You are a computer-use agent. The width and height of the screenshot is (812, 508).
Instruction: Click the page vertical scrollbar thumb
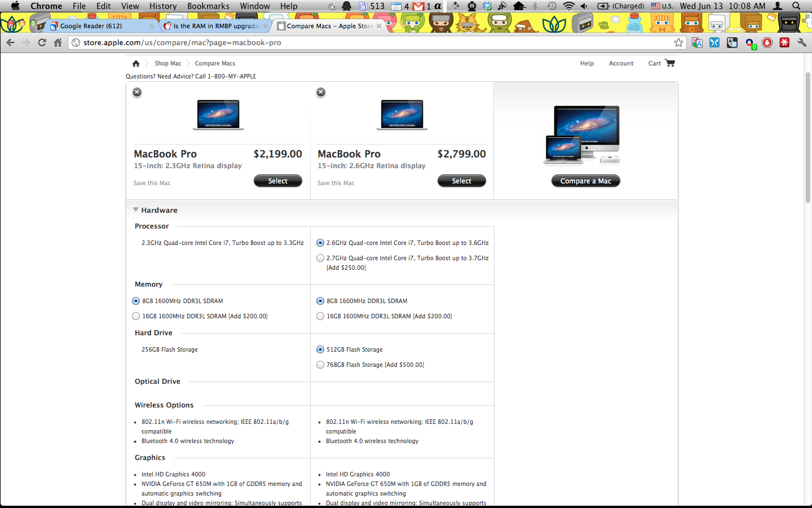click(807, 137)
